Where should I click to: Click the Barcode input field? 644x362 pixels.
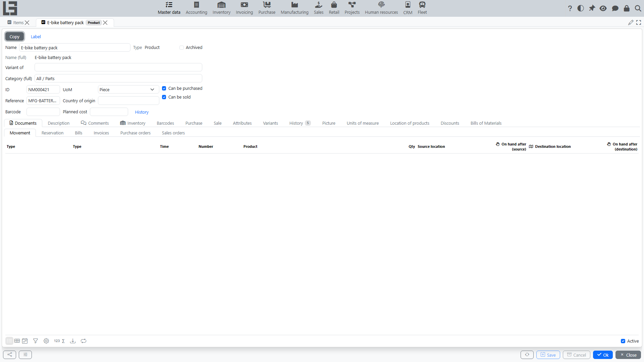pos(43,112)
